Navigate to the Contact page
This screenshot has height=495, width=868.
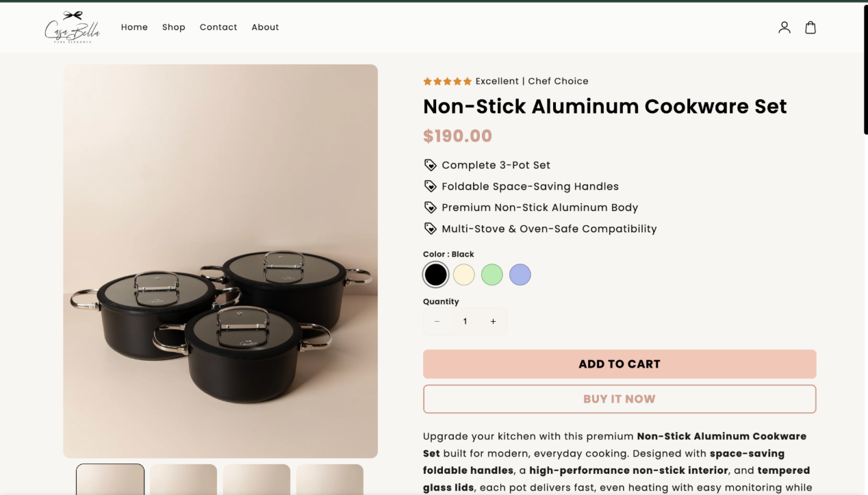coord(218,27)
